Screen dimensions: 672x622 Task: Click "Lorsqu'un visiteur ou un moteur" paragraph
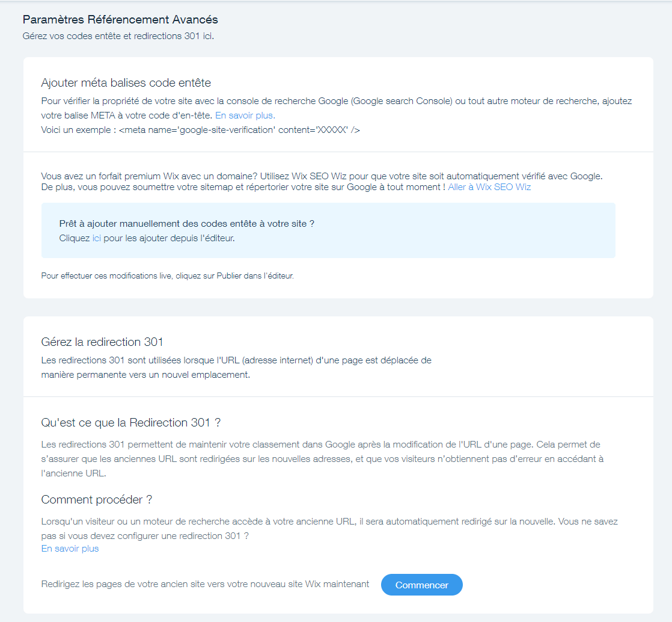[329, 529]
